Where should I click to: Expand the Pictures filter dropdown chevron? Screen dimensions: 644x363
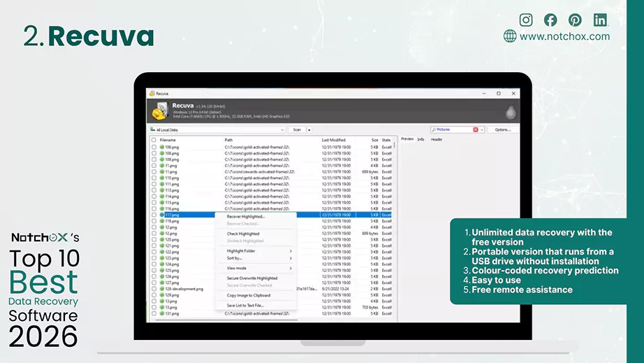[482, 129]
